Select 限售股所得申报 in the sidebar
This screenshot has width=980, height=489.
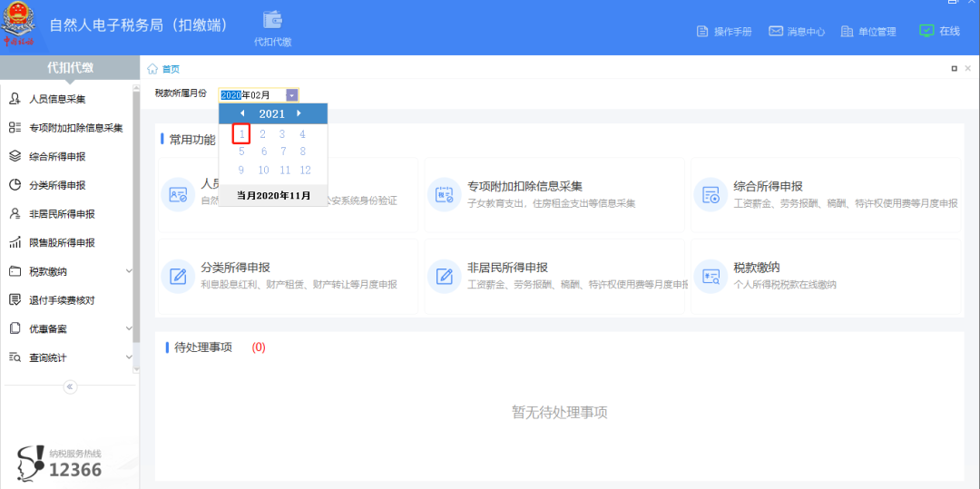62,242
